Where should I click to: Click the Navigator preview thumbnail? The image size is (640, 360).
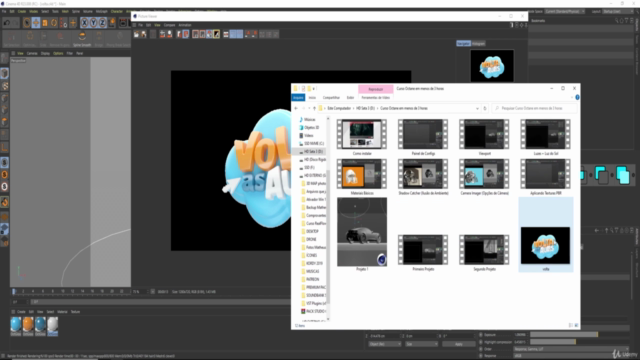pyautogui.click(x=492, y=66)
